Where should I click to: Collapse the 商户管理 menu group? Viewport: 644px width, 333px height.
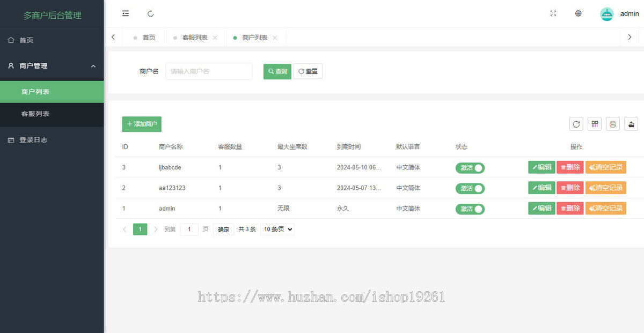pyautogui.click(x=52, y=66)
